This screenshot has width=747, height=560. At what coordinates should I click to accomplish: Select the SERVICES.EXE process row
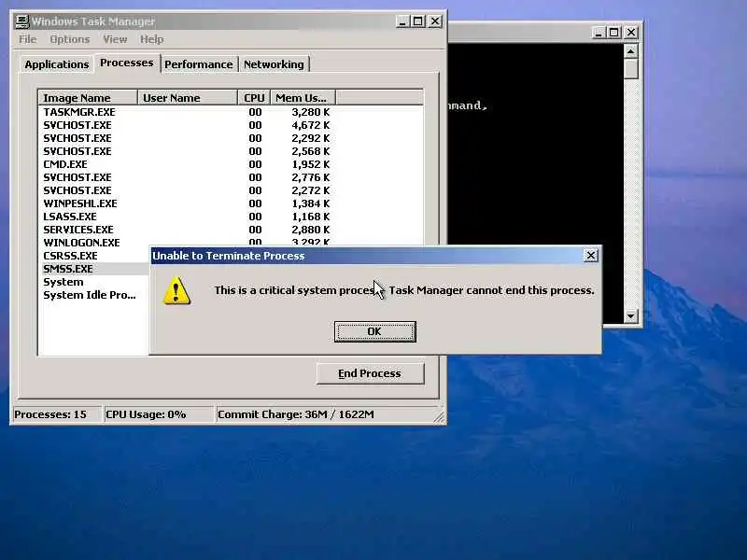click(x=230, y=230)
